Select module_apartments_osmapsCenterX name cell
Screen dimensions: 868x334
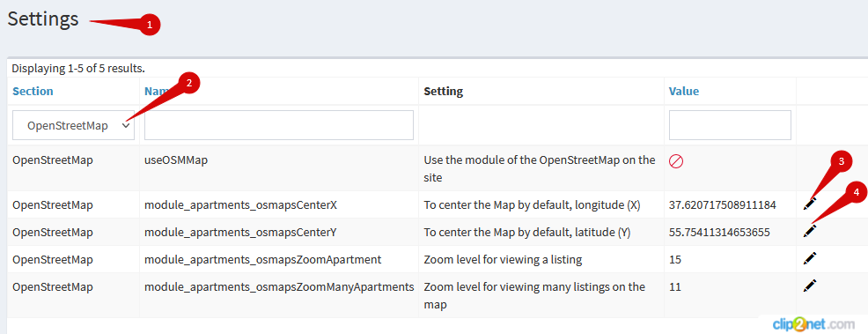click(241, 205)
